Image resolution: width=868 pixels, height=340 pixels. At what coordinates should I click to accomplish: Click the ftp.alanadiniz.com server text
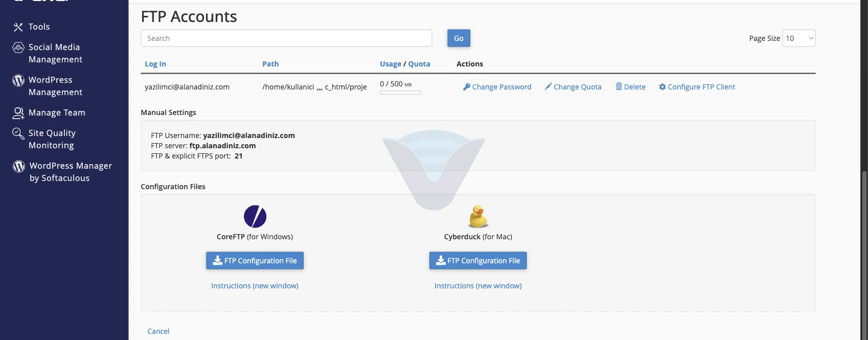click(223, 146)
